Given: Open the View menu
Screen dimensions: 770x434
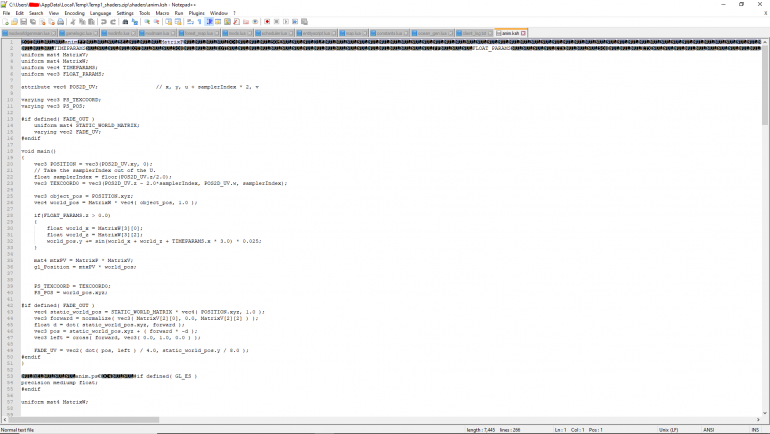Looking at the screenshot, I should click(x=54, y=13).
